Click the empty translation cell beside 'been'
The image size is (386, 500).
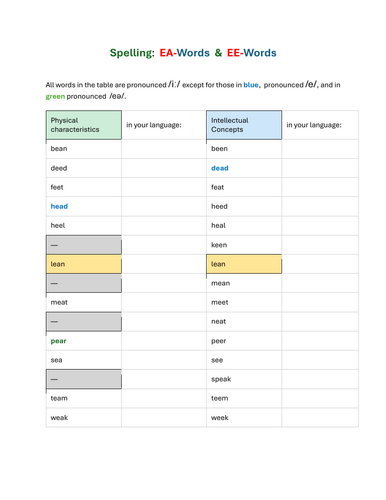point(320,149)
